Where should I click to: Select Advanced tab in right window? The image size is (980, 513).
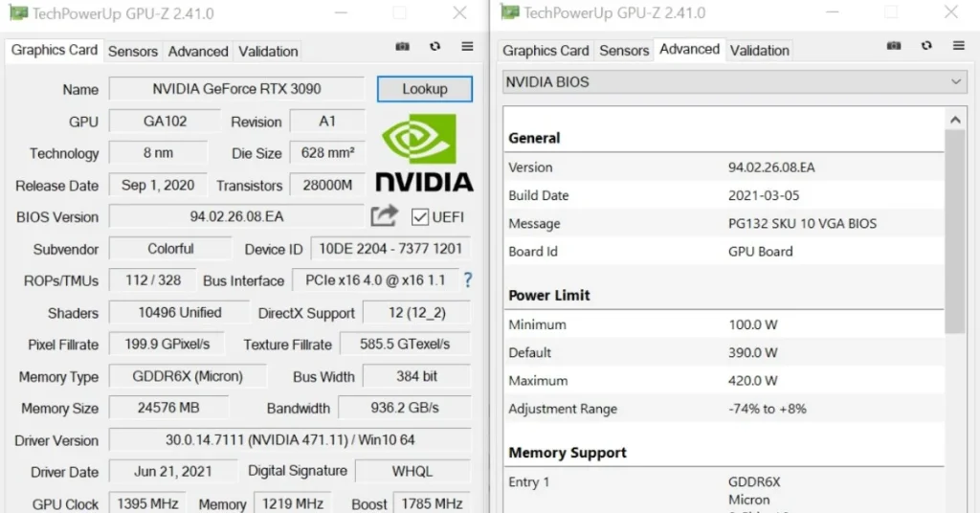tap(689, 50)
